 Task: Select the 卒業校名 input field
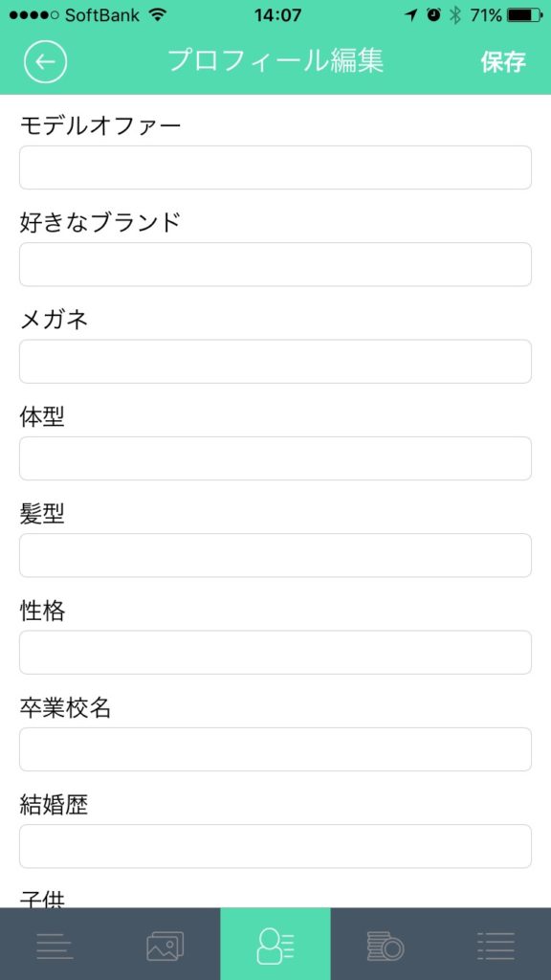[x=275, y=749]
